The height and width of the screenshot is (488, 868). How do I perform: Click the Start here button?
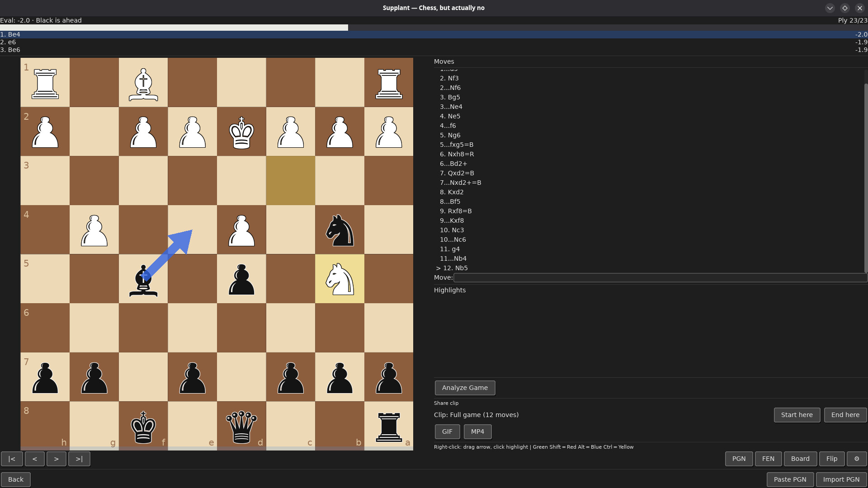[797, 415]
